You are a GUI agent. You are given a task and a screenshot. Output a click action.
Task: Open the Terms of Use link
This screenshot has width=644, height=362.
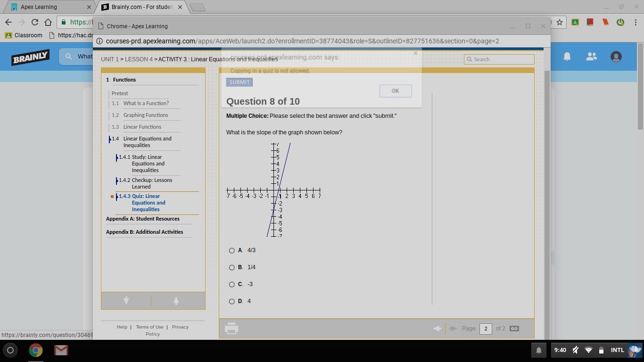point(149,327)
